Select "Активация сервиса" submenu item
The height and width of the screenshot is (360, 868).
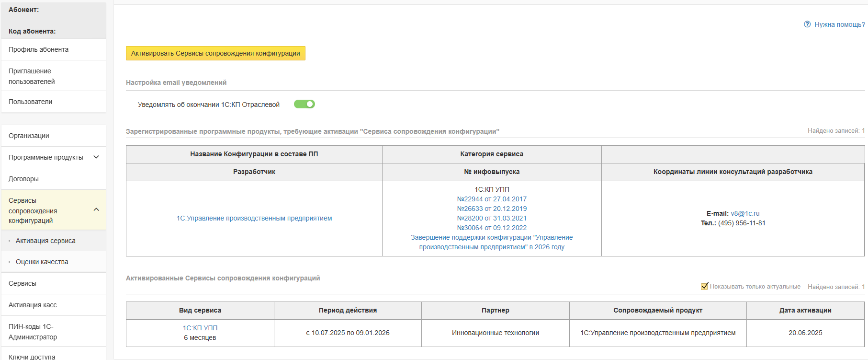[x=54, y=241]
